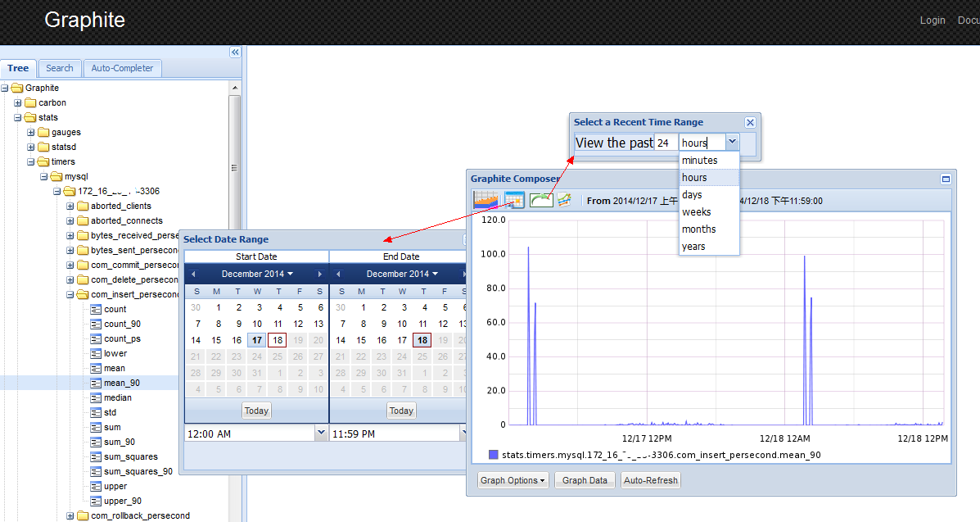Choose years from the time unit list
The width and height of the screenshot is (980, 522).
(x=709, y=247)
